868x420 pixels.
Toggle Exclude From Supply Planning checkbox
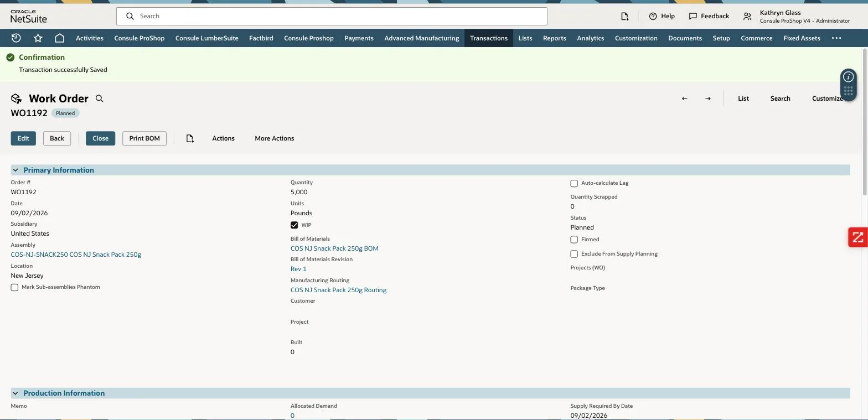[x=574, y=254]
